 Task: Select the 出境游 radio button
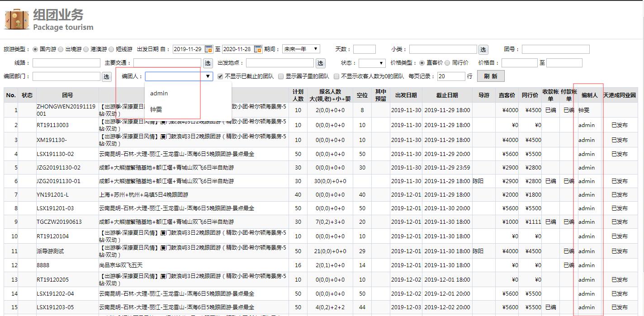[61, 49]
